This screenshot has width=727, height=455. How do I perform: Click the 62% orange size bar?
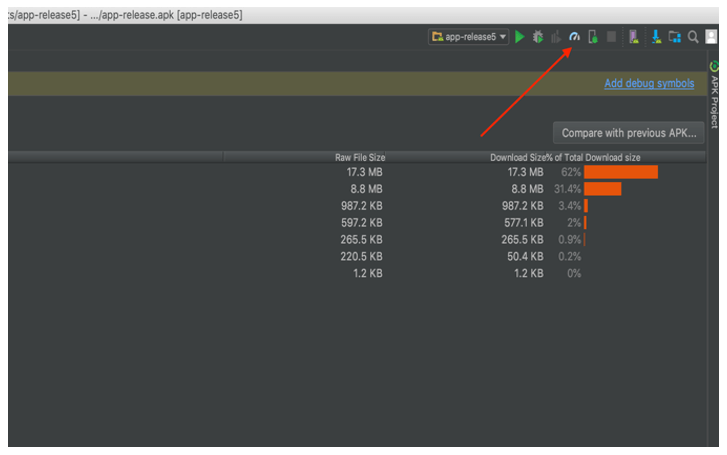tap(621, 172)
